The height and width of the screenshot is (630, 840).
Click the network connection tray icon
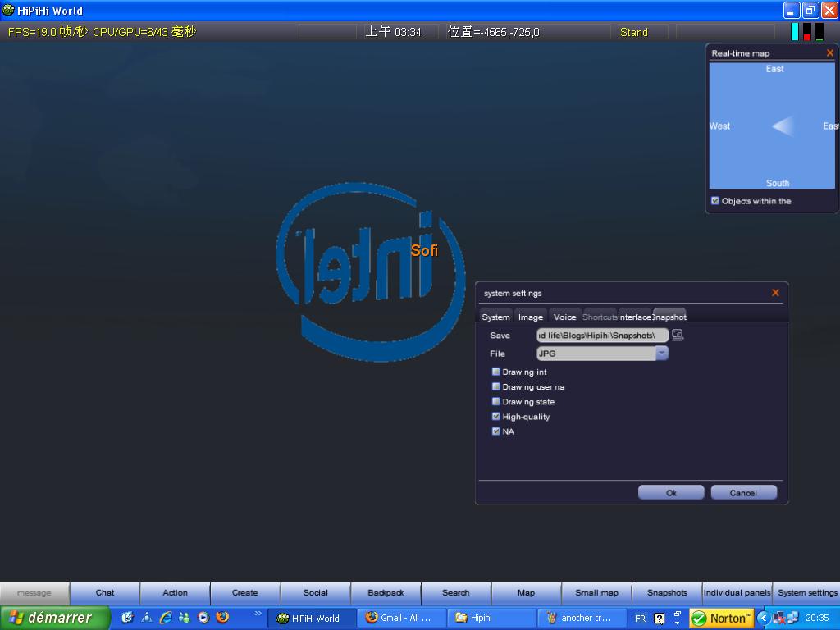pos(792,618)
